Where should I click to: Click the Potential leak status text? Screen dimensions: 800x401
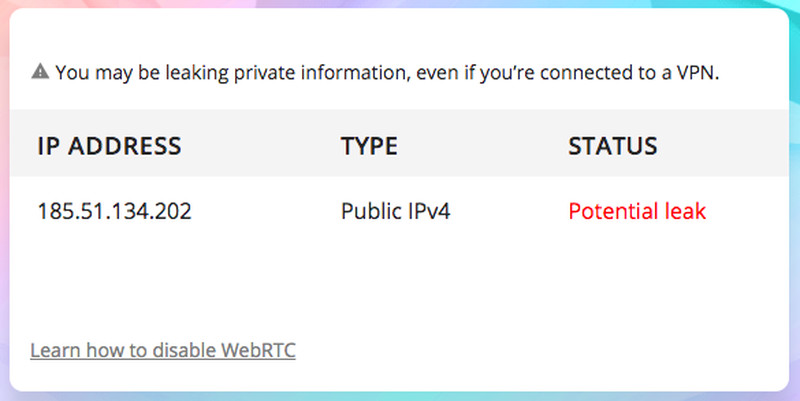pos(637,211)
